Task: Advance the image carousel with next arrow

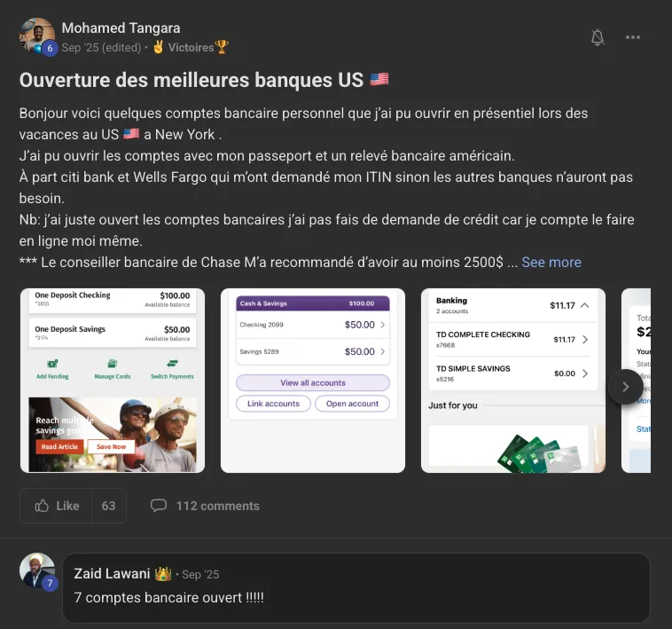Action: click(625, 387)
